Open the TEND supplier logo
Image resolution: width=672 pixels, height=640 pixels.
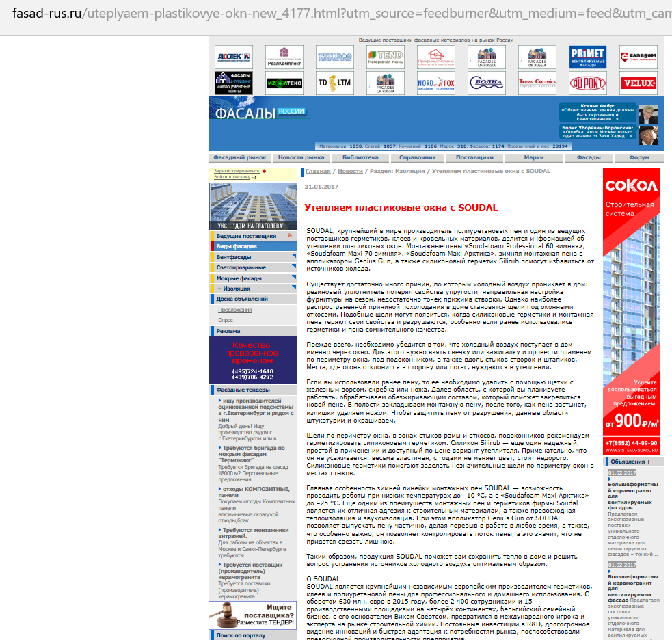386,57
